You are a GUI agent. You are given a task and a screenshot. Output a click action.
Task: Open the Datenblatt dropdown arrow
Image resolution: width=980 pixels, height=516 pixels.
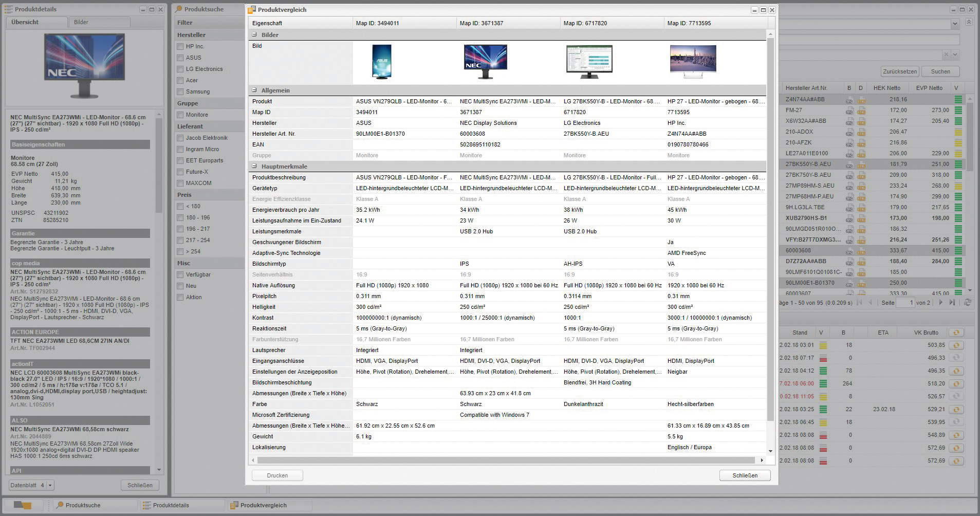pos(50,485)
